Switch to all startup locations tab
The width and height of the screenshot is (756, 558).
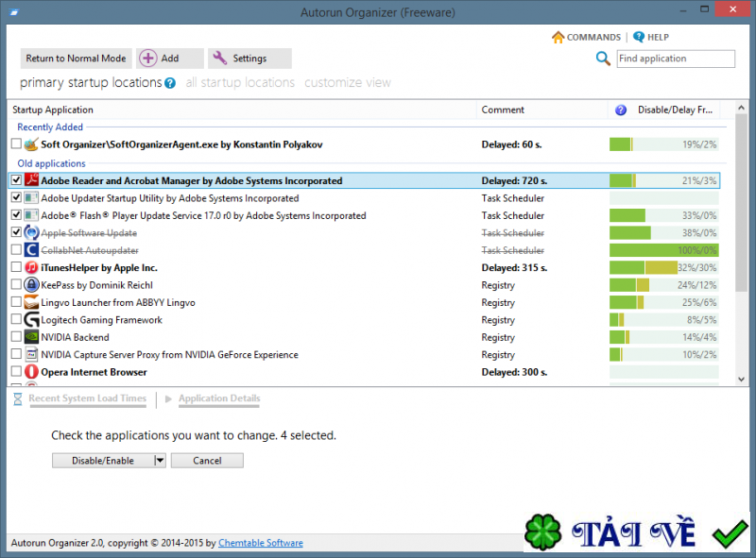coord(240,83)
